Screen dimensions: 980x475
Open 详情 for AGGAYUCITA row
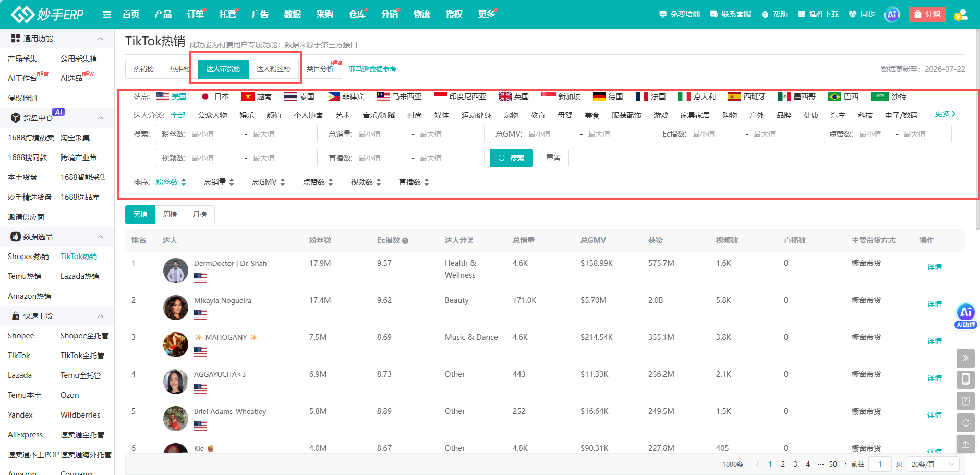click(x=935, y=378)
